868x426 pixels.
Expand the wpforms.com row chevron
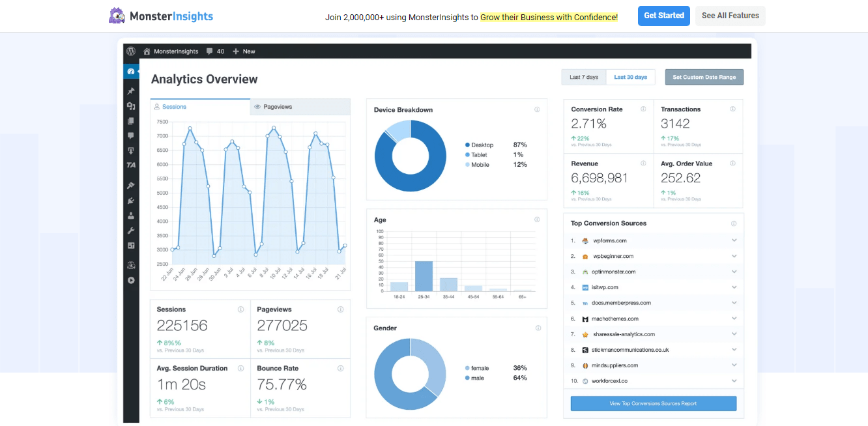[x=734, y=240]
